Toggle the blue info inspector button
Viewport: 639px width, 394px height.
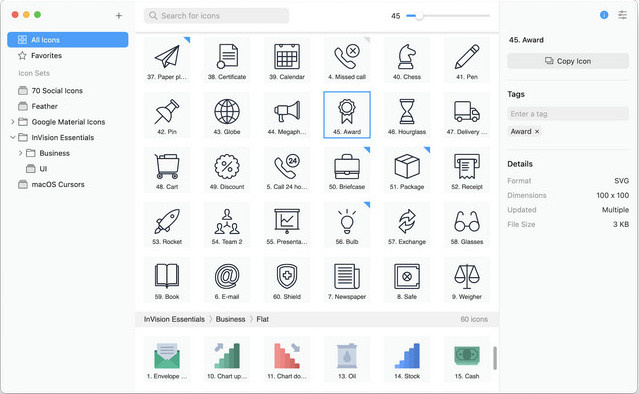[604, 15]
